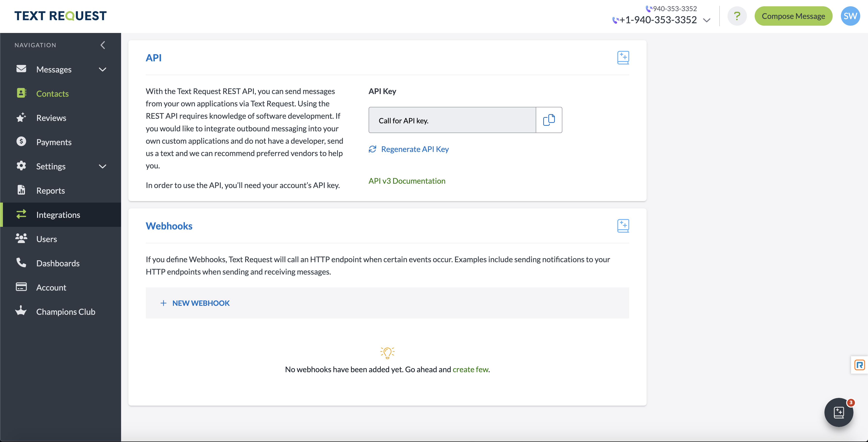Viewport: 868px width, 442px height.
Task: Open the floating guide button with 3 badge
Action: (x=839, y=412)
